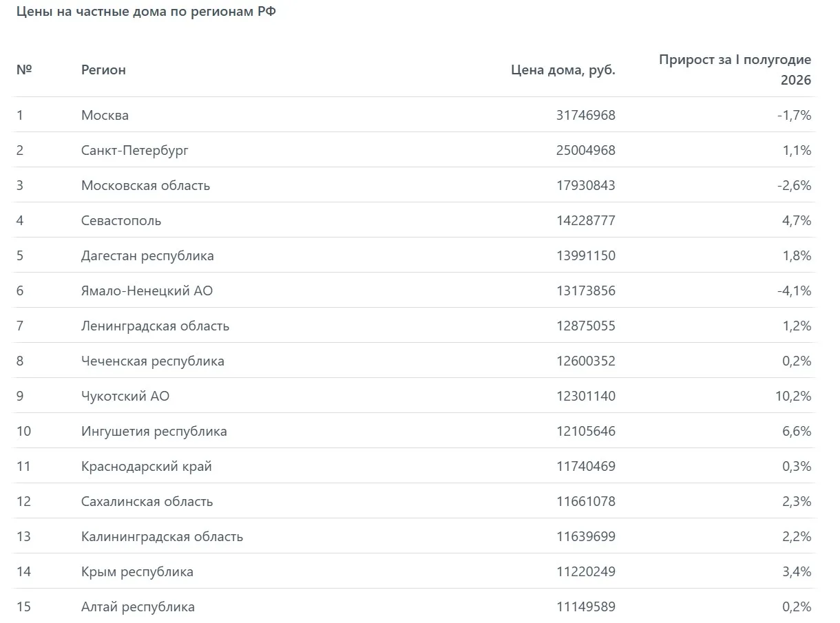Select 'Ленинградская область' in the table
The width and height of the screenshot is (840, 623).
[155, 326]
